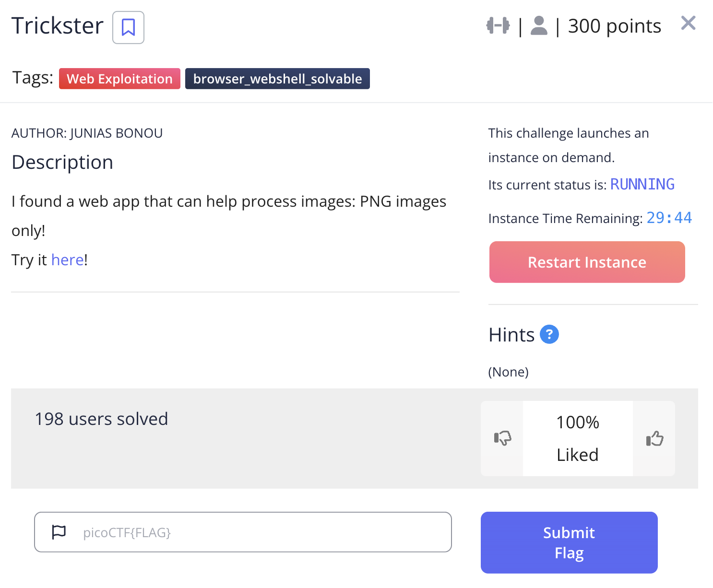Click the RUNNING status text
The height and width of the screenshot is (588, 713).
642,185
